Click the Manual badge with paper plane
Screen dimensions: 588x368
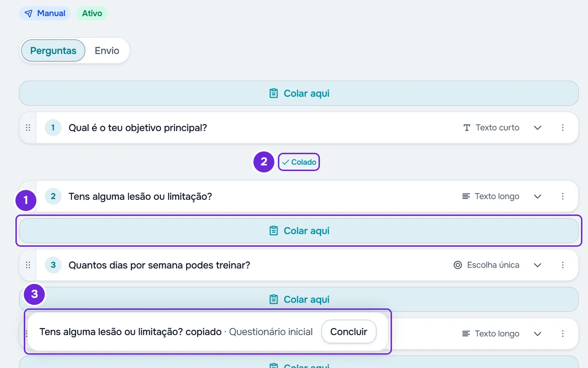45,13
